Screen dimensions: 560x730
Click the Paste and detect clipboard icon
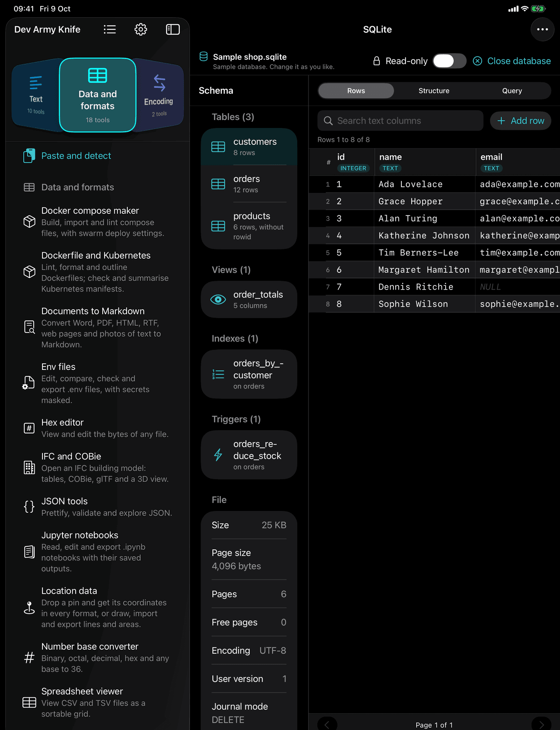(29, 156)
